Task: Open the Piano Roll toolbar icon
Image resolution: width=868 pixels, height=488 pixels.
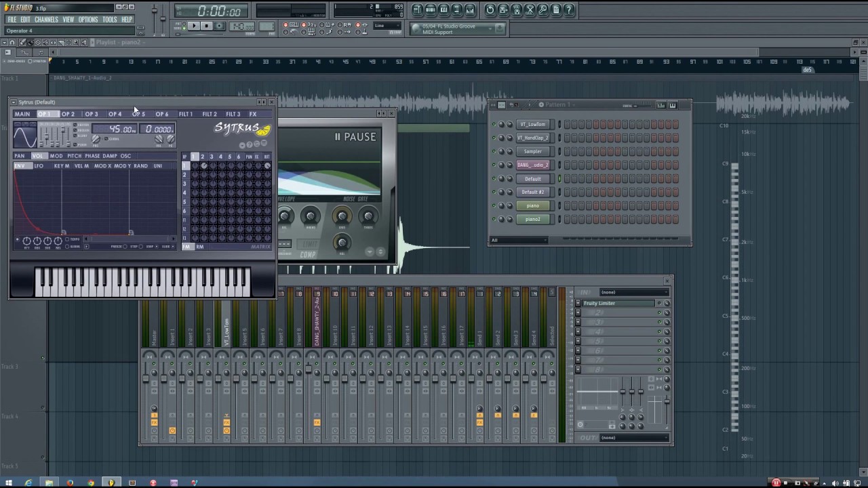Action: pos(443,9)
